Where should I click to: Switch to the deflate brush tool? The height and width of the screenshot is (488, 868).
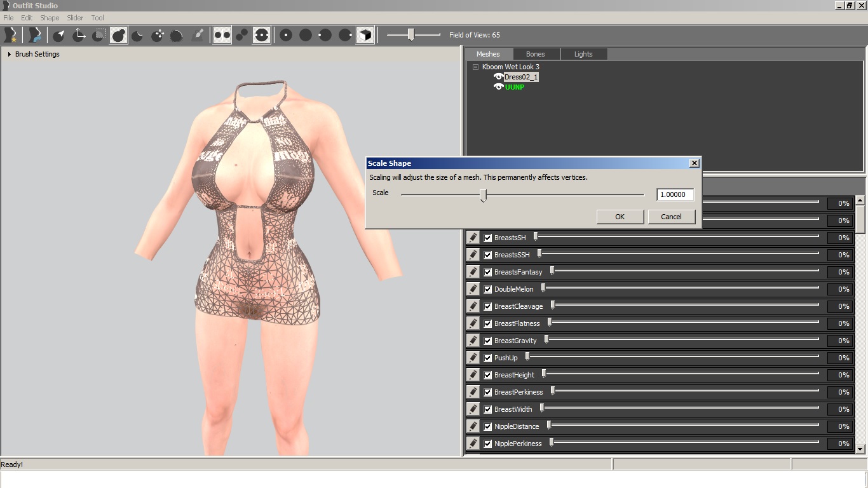pyautogui.click(x=137, y=35)
